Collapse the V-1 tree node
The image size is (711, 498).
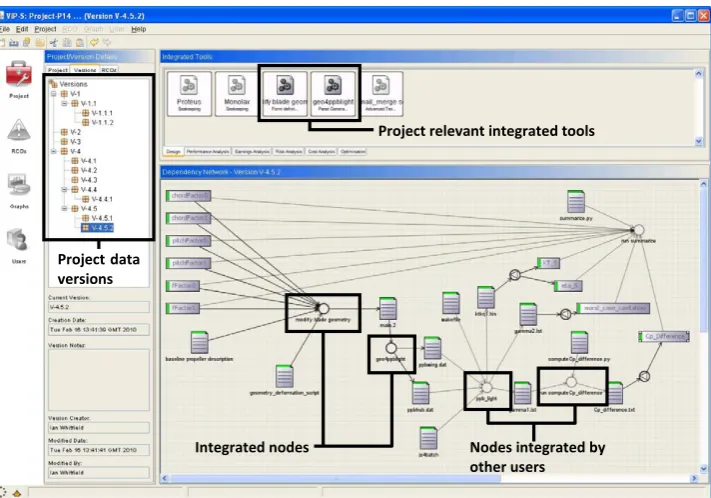tap(54, 94)
